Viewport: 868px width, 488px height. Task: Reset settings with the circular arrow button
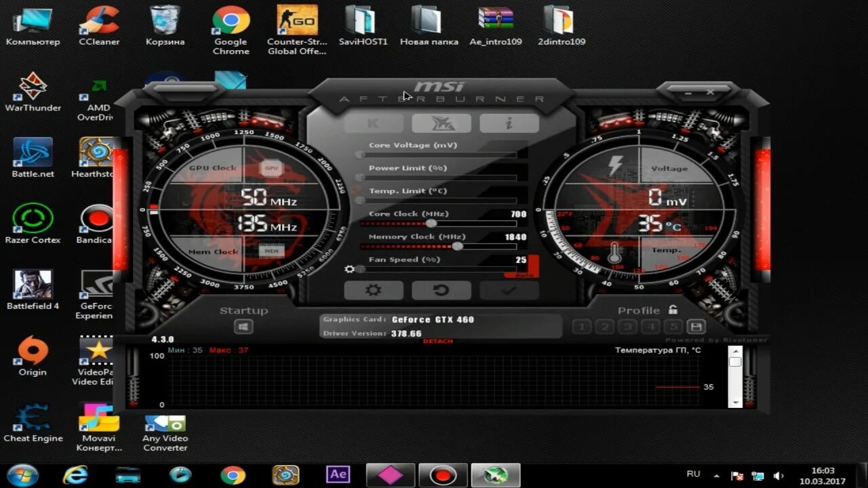441,290
